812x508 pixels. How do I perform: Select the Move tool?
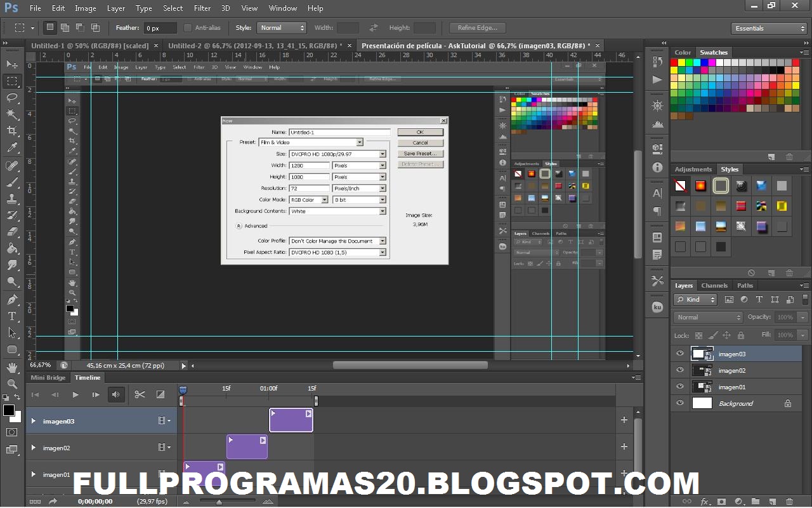pos(12,65)
